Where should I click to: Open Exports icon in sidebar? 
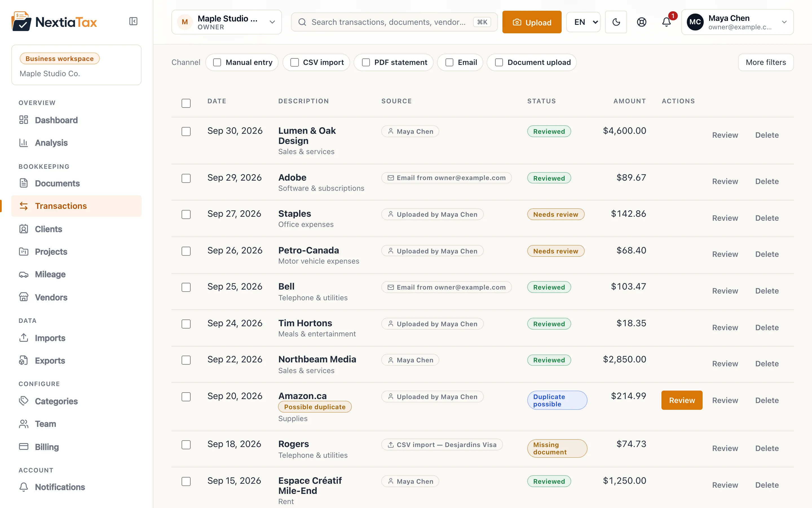pos(23,360)
